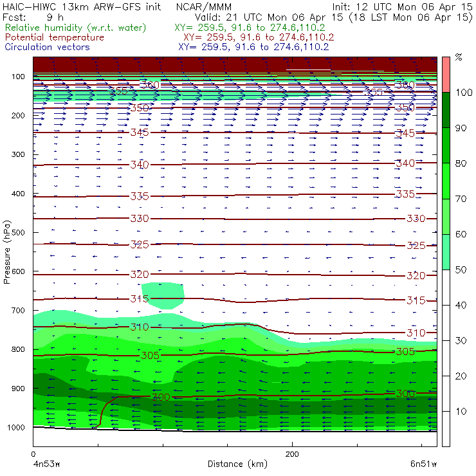Click the left-hand "330" contour label
This screenshot has width=476, height=476.
click(140, 219)
